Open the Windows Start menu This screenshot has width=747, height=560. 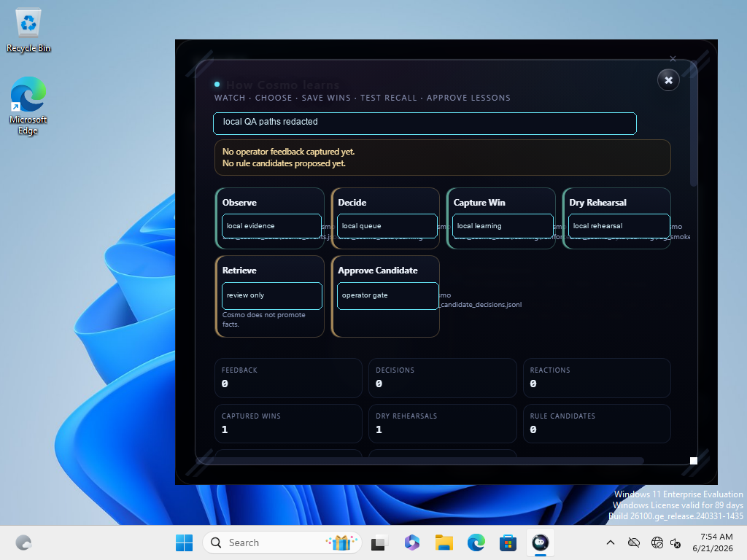tap(184, 542)
